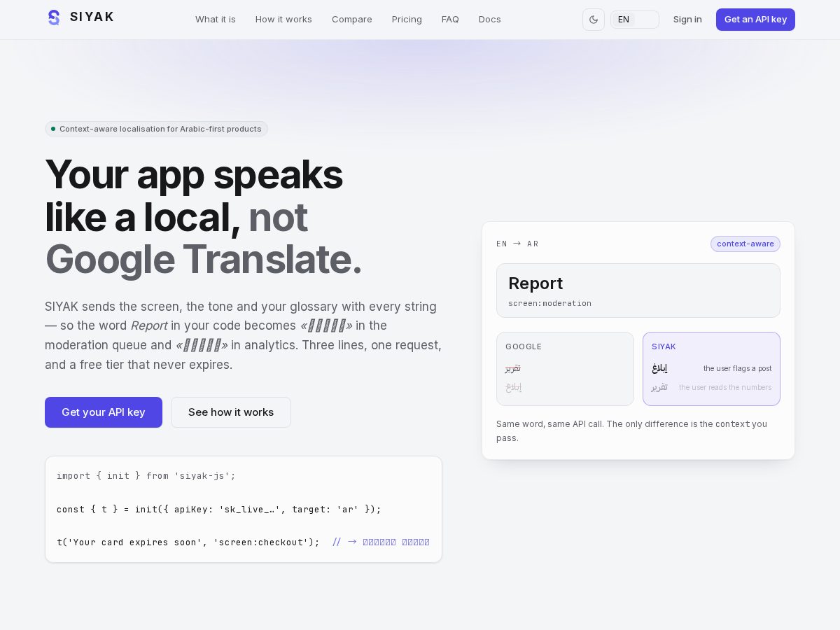840x630 pixels.
Task: Open Docs from the header
Action: (x=490, y=20)
